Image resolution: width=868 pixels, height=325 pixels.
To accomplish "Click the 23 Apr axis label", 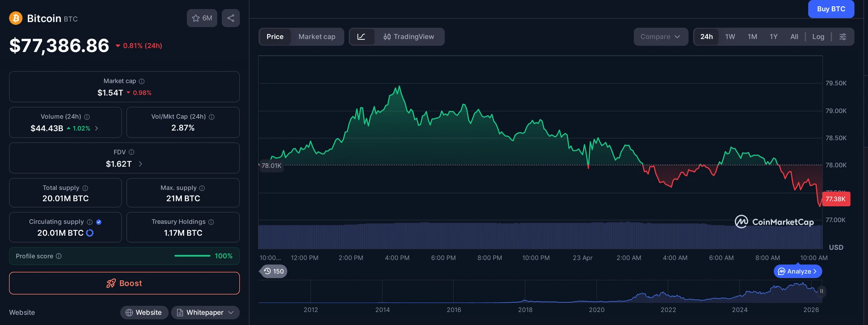I will click(x=583, y=258).
